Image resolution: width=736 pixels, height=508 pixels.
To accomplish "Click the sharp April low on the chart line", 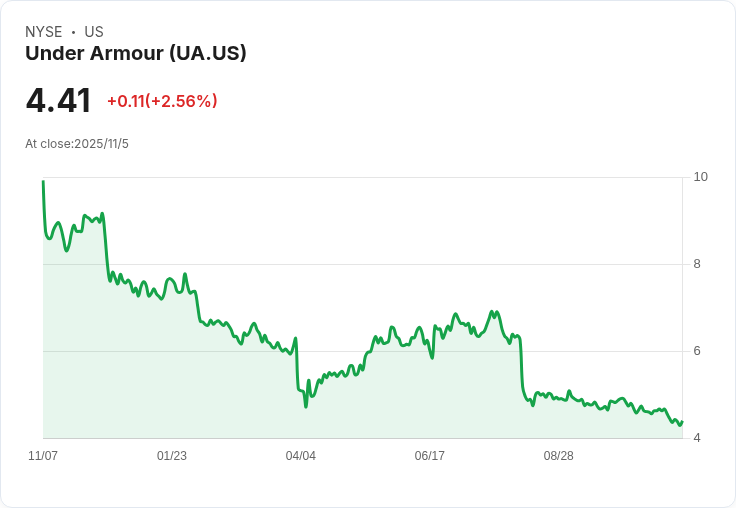I will [305, 406].
